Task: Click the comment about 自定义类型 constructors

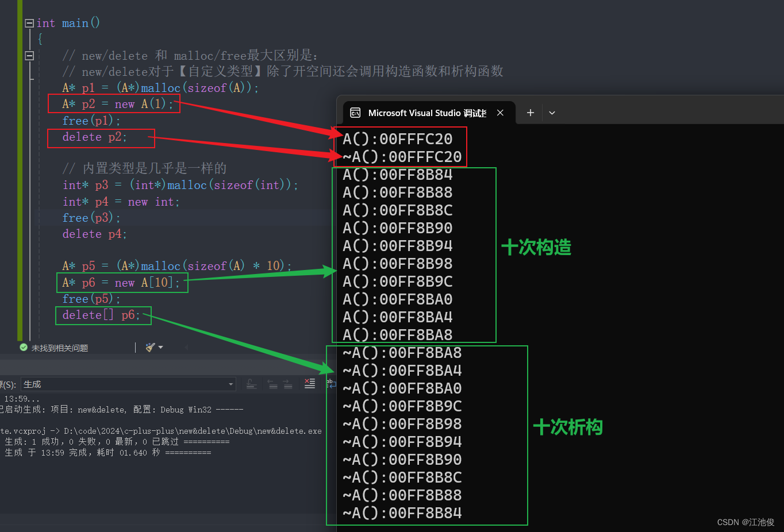Action: click(x=283, y=72)
